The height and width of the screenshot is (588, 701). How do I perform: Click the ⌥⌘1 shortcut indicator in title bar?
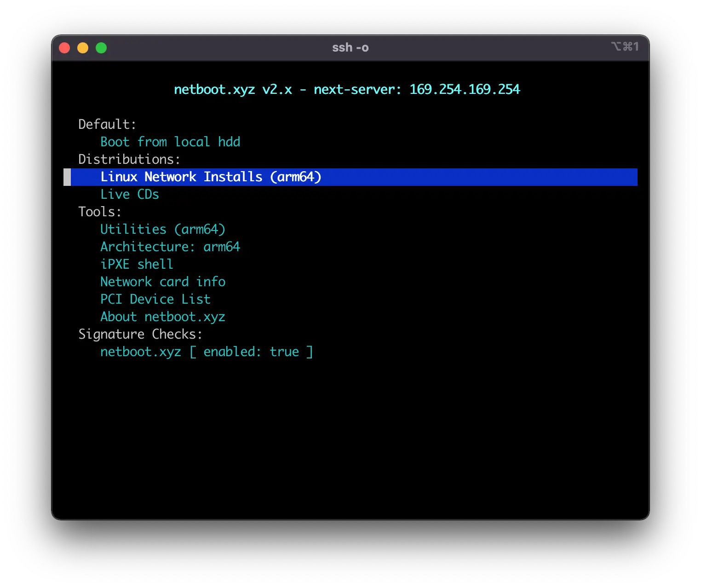625,47
